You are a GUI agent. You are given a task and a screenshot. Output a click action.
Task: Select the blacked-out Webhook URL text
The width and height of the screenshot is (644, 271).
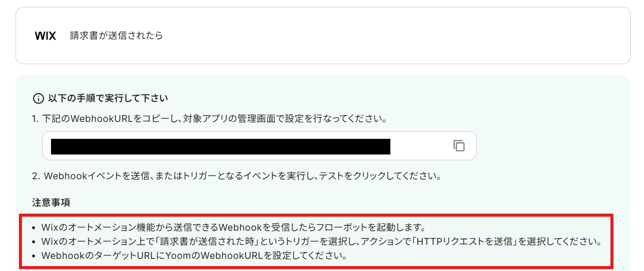coord(221,147)
